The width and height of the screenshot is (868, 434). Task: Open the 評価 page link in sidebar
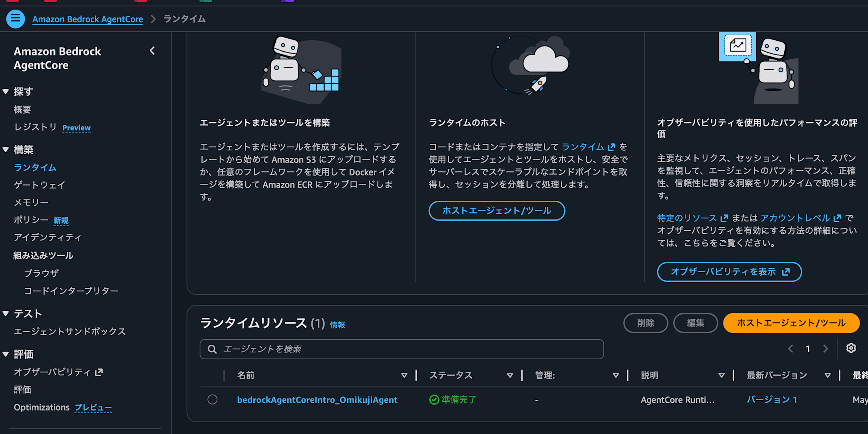coord(23,390)
